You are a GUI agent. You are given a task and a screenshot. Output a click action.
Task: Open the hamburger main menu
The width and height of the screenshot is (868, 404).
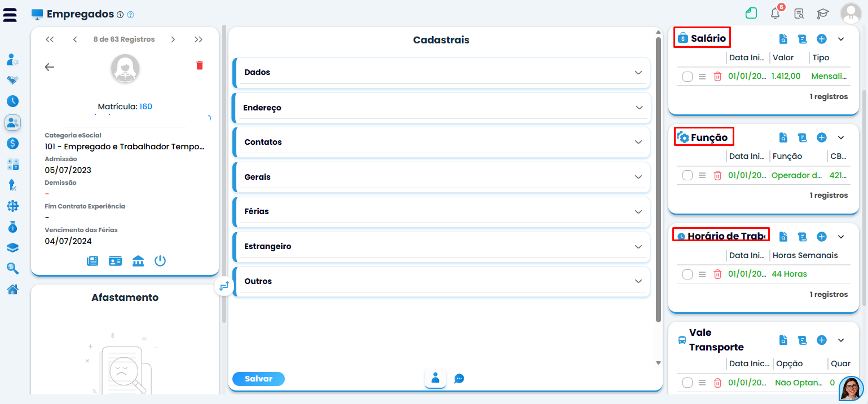pos(10,15)
